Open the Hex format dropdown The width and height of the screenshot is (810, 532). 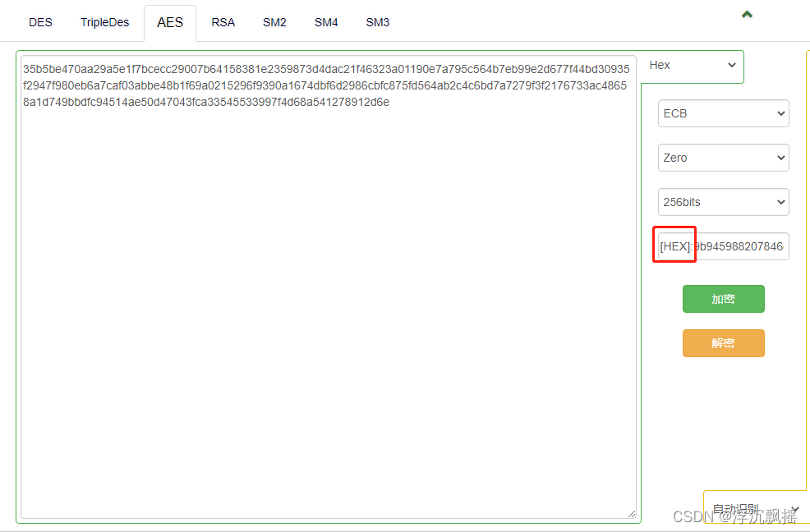[x=692, y=65]
